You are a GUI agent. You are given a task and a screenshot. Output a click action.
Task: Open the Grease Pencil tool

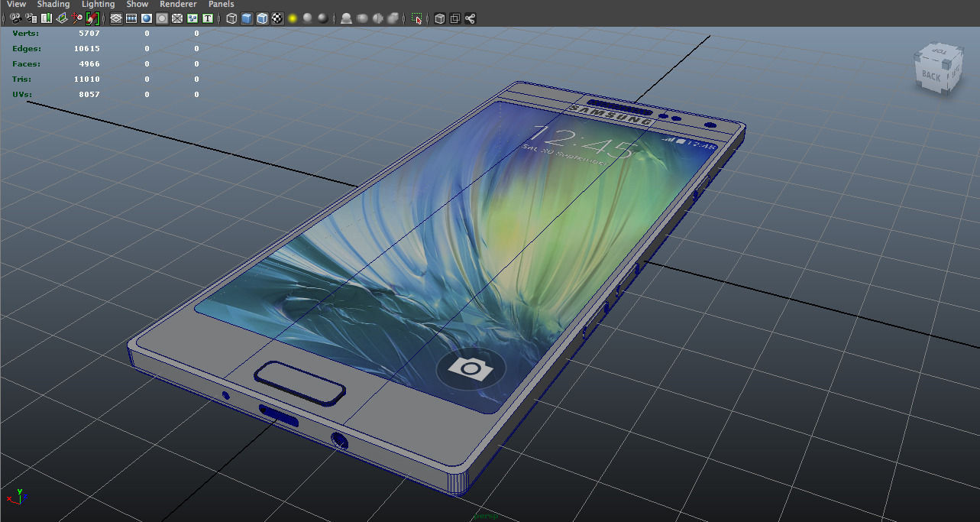tap(92, 18)
